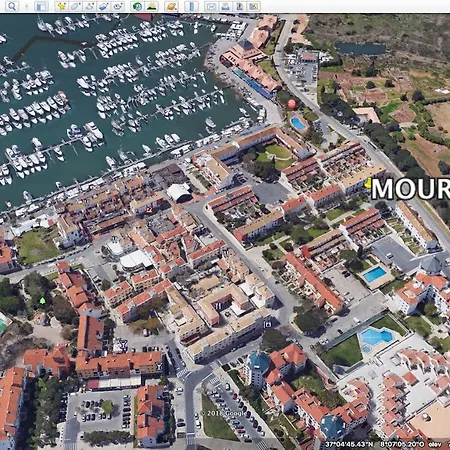Image resolution: width=450 pixels, height=450 pixels.
Task: Click the Search magnifier icon in toolbar
Action: click(12, 6)
